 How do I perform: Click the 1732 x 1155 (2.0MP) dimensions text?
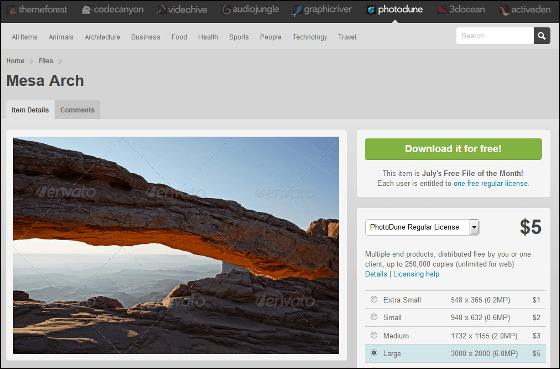(484, 336)
